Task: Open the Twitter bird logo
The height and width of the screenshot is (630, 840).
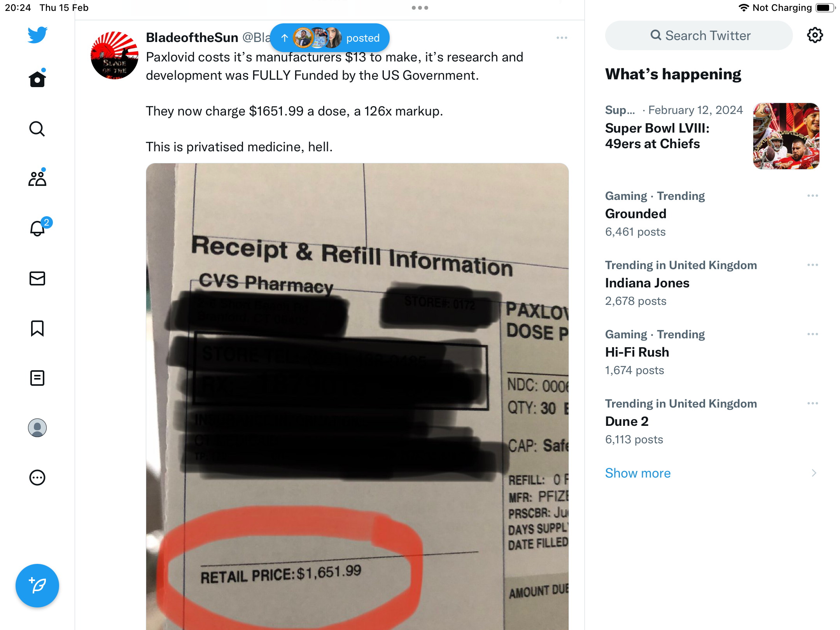Action: (37, 35)
